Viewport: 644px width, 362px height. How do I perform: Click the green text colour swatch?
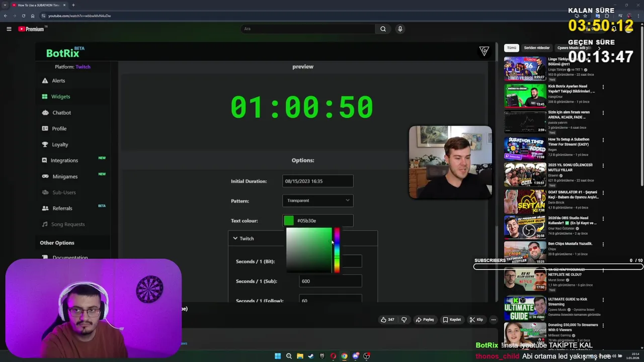pyautogui.click(x=289, y=221)
